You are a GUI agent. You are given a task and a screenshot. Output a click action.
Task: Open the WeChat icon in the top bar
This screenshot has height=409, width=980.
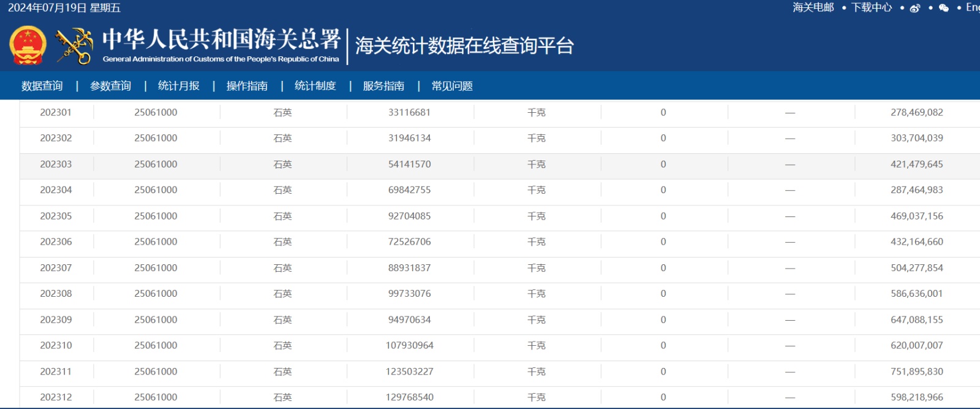pos(944,8)
